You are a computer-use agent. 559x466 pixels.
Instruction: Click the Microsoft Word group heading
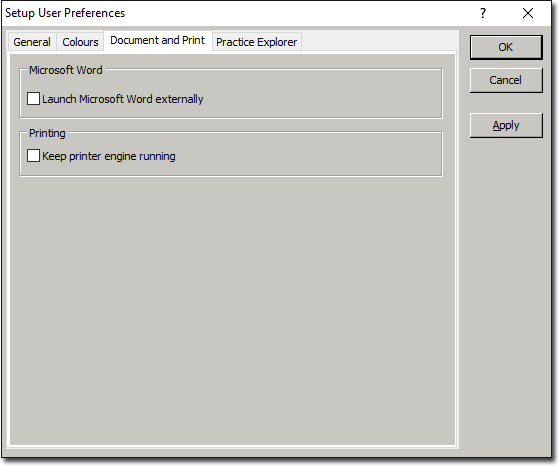coord(66,70)
